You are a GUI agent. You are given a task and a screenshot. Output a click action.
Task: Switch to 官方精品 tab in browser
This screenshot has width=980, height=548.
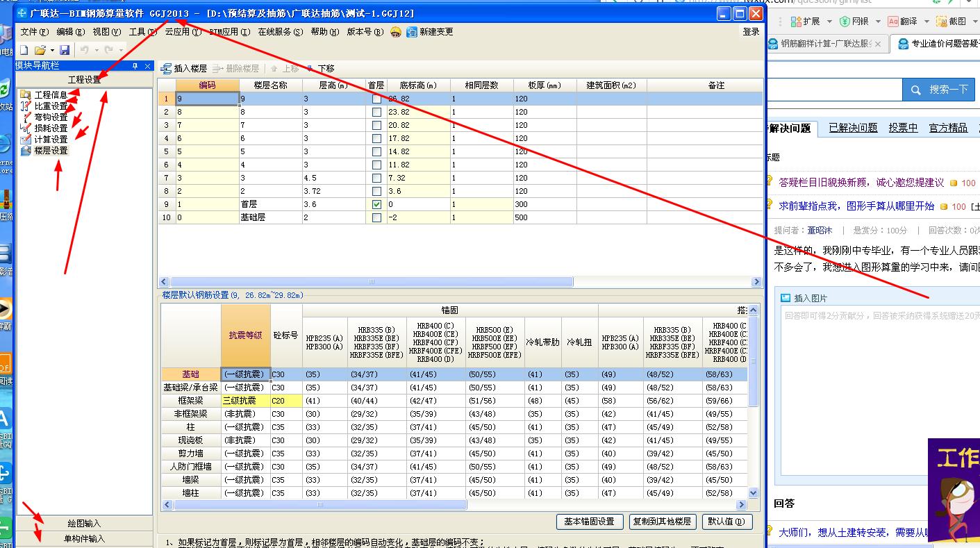click(x=948, y=128)
